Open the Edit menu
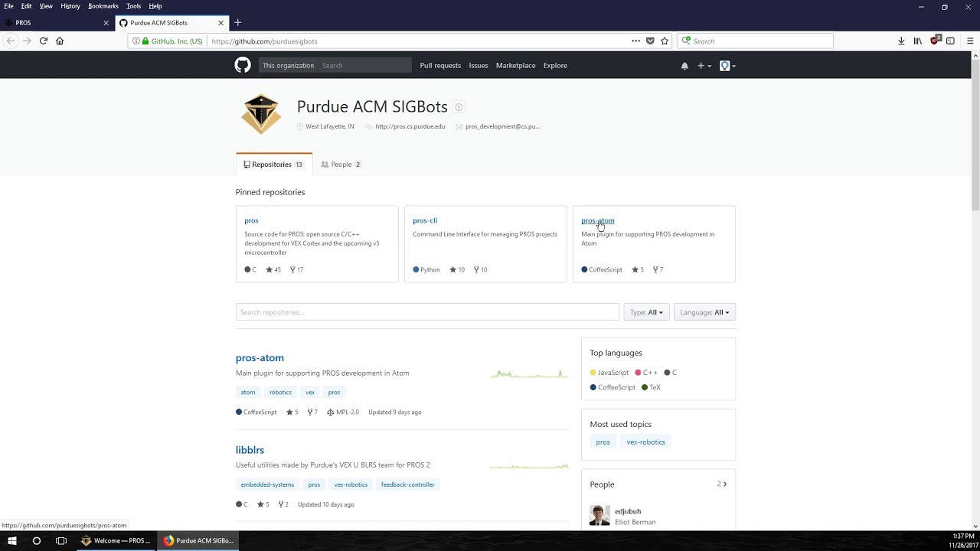 26,6
